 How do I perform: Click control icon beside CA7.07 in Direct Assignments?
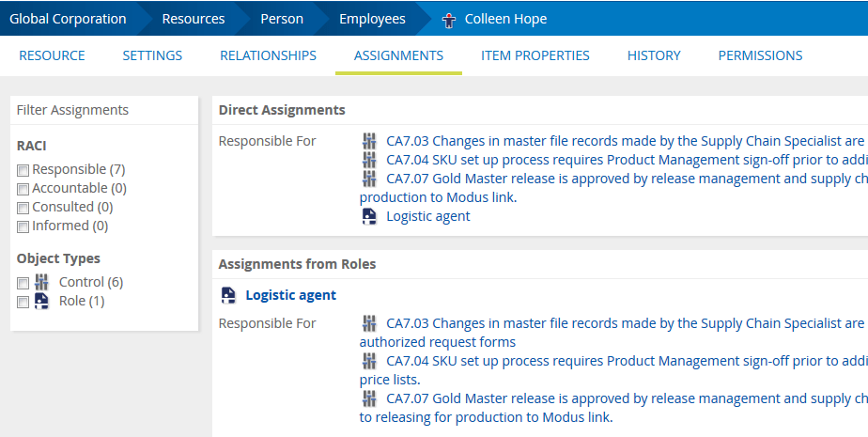[x=369, y=179]
